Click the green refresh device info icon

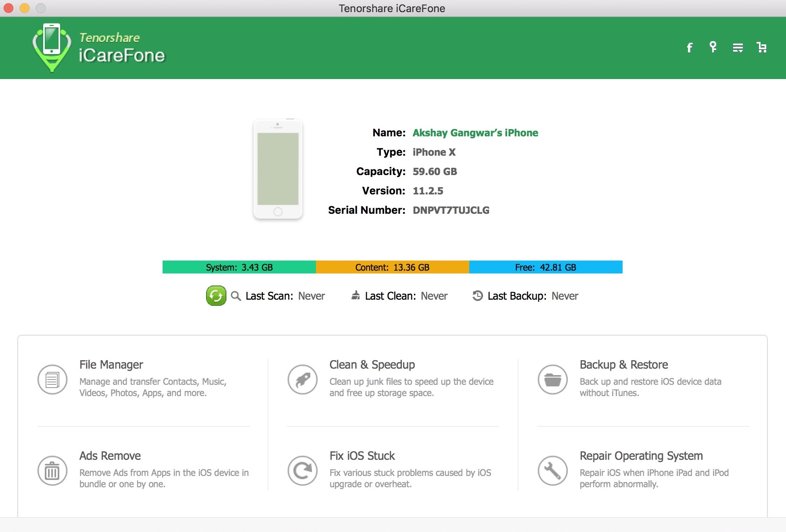pos(216,296)
